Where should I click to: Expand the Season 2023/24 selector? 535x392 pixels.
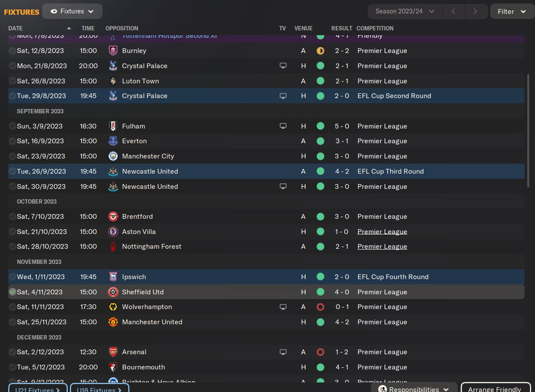(x=405, y=11)
